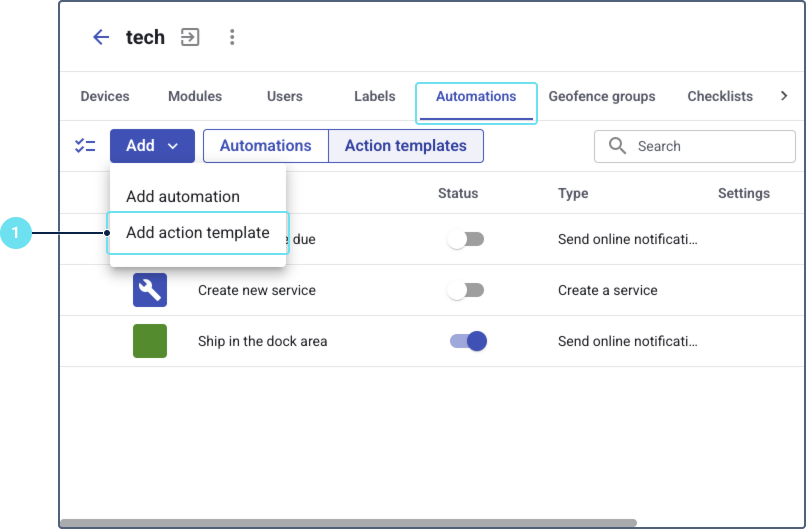This screenshot has height=529, width=806.
Task: Switch to the Geofence groups tab
Action: (x=602, y=97)
